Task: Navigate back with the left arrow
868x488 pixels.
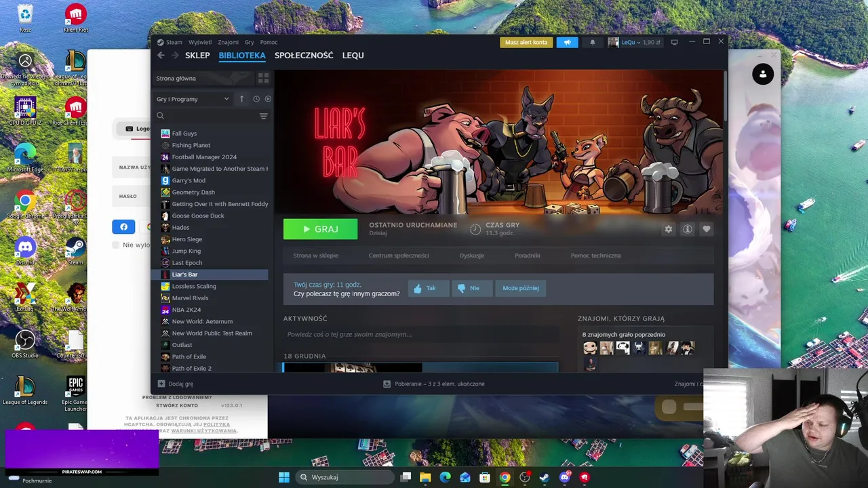Action: coord(161,56)
